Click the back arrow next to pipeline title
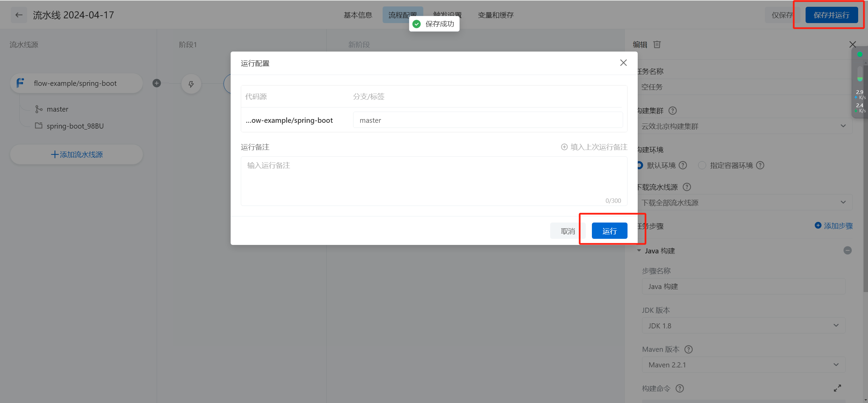Viewport: 868px width, 403px height. (x=19, y=15)
